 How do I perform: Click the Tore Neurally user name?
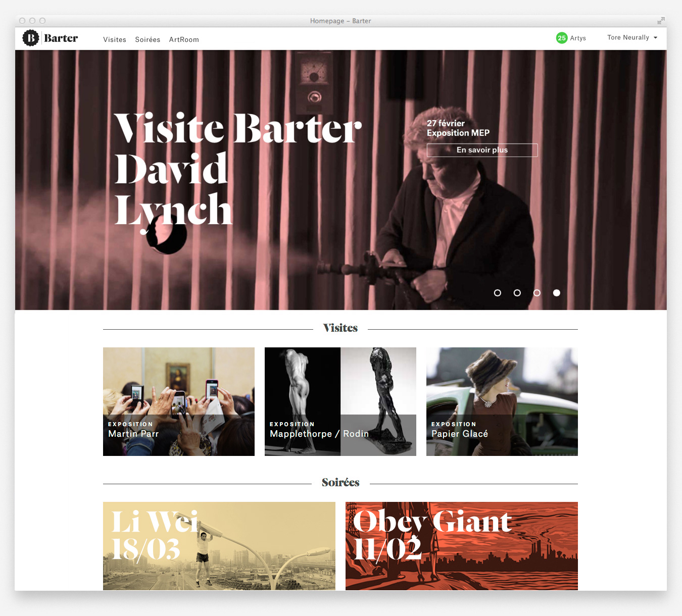click(628, 38)
